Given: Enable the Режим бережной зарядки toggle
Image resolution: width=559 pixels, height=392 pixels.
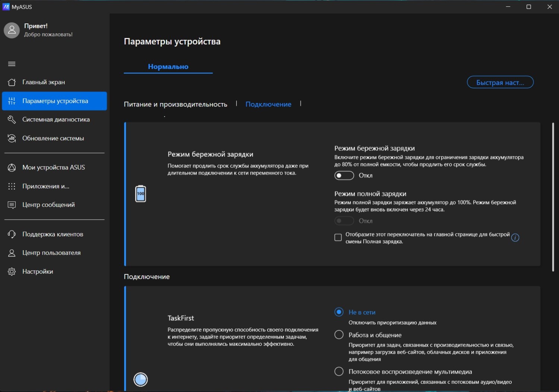Looking at the screenshot, I should point(344,175).
